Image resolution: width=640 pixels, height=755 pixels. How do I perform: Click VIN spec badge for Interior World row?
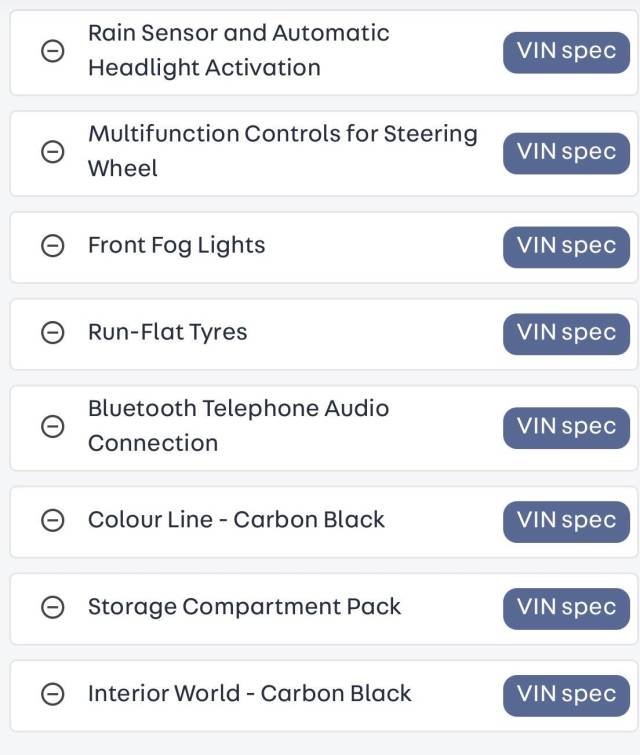566,695
